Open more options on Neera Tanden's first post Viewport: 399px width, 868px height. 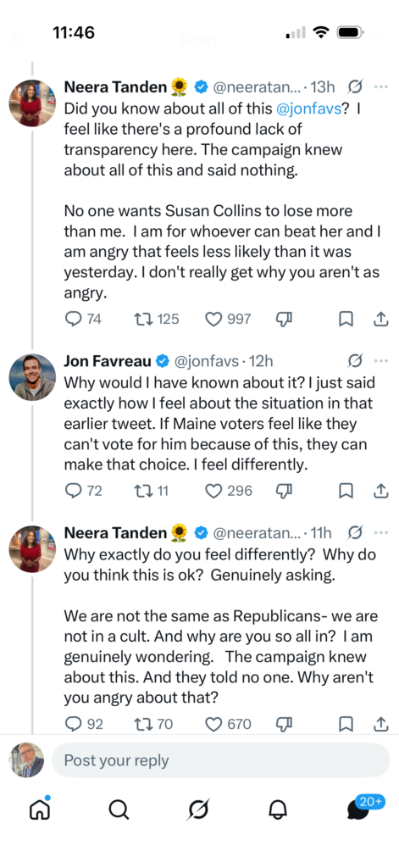380,87
